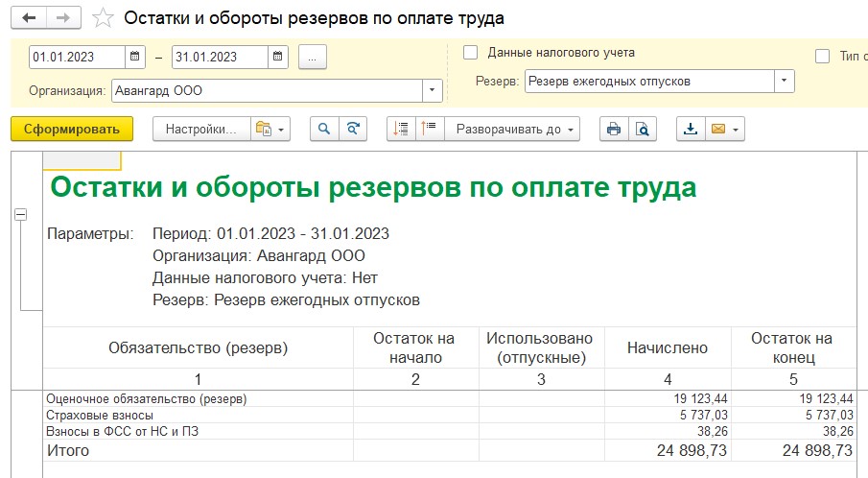Open calendar picker for start date 01.01.2023
Image resolution: width=868 pixels, height=478 pixels.
[134, 57]
